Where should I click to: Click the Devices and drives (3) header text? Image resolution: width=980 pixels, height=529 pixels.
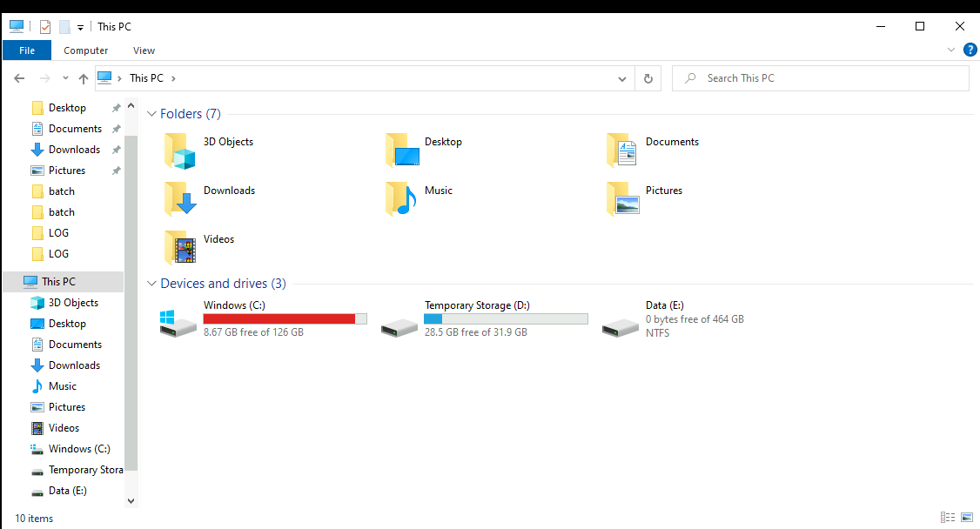(x=223, y=284)
